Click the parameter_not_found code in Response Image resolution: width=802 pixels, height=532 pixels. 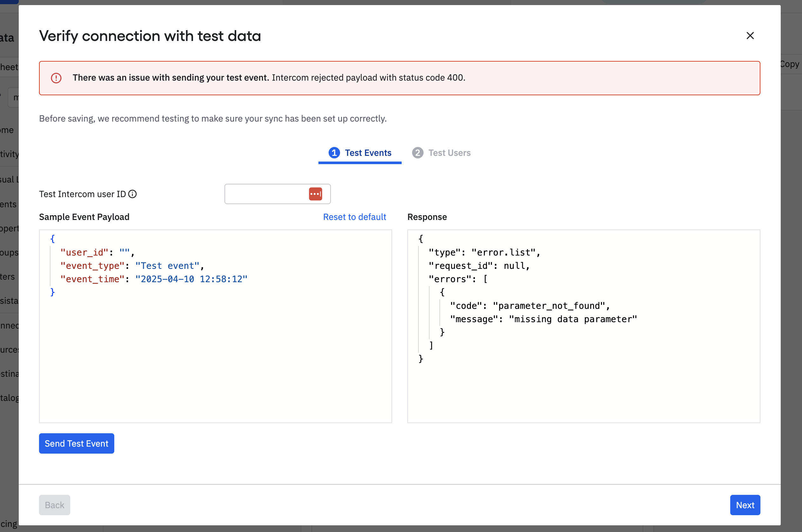point(549,306)
